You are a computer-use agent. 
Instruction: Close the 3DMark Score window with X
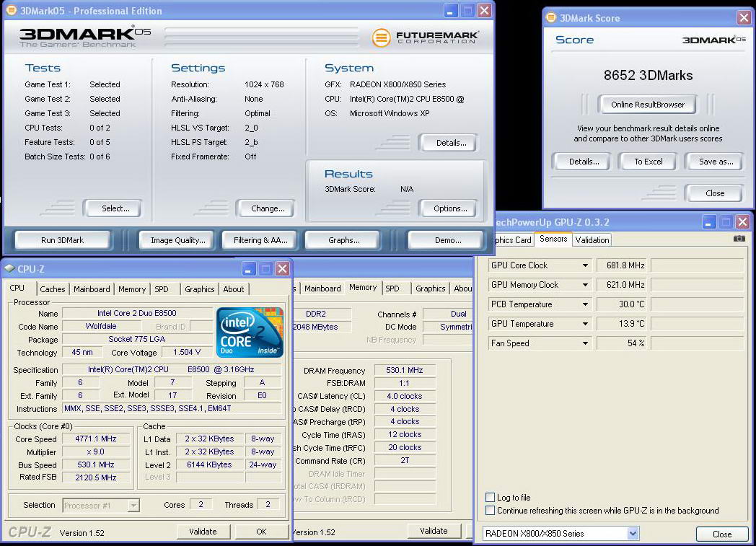point(744,18)
